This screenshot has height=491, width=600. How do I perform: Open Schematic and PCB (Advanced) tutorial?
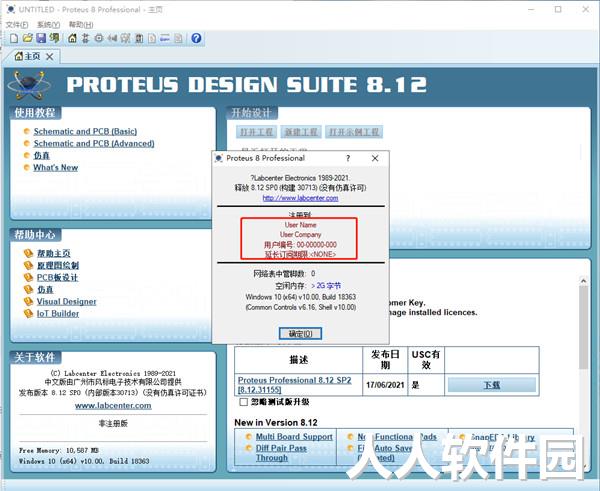point(94,144)
